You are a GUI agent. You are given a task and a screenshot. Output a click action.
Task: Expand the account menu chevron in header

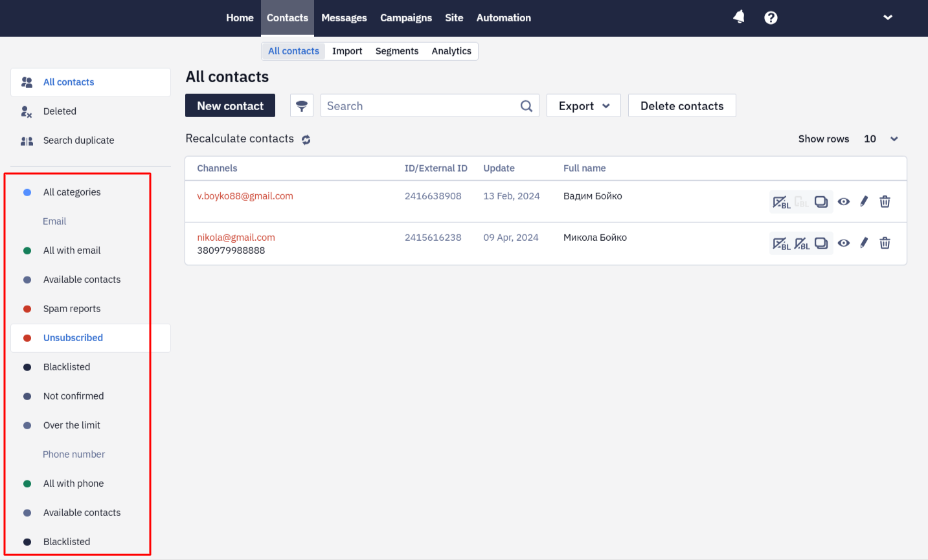(x=888, y=17)
